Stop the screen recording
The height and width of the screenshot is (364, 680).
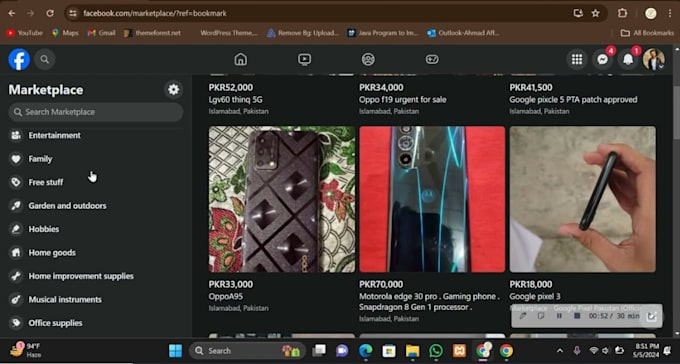point(577,316)
